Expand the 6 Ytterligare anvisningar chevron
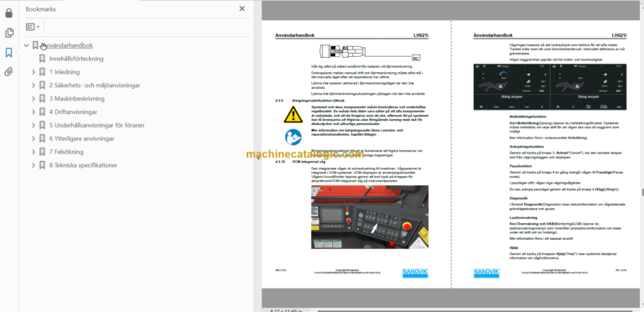644x312 pixels. (x=34, y=138)
